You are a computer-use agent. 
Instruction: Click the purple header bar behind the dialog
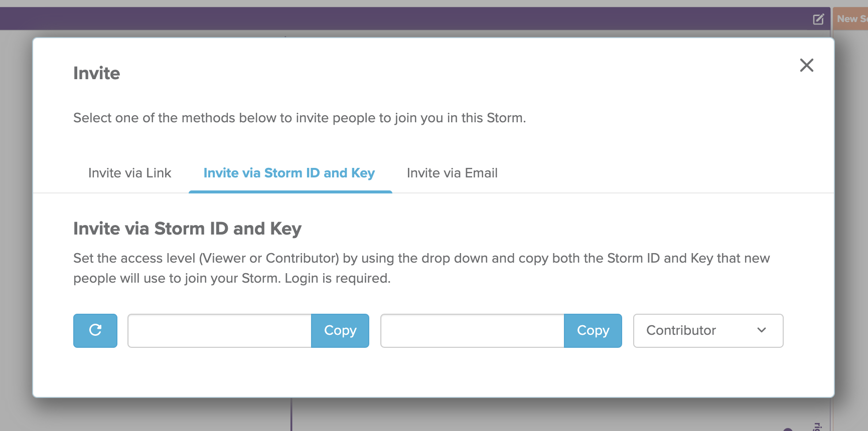(401, 19)
